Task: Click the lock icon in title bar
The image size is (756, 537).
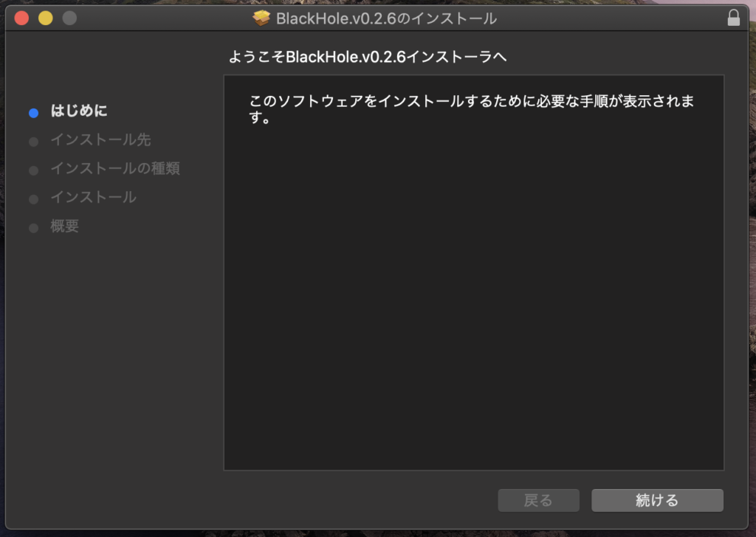Action: [733, 18]
